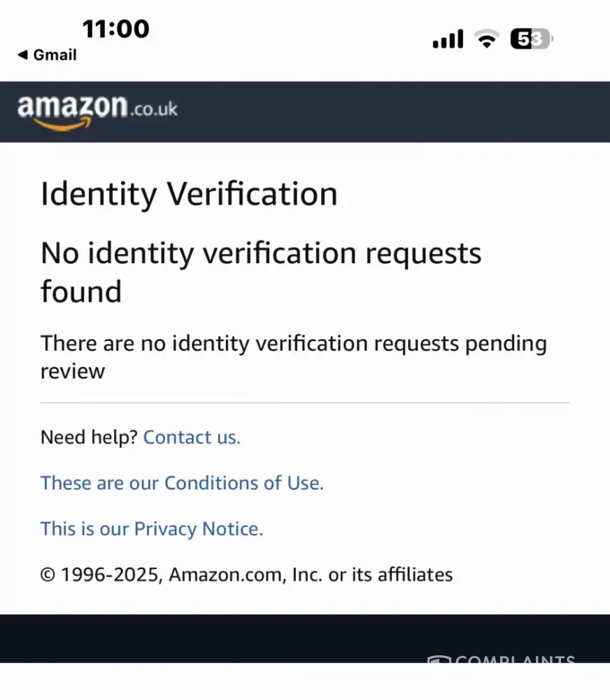Select the "No identity verification requests found" heading
Image resolution: width=610 pixels, height=700 pixels.
(x=261, y=272)
